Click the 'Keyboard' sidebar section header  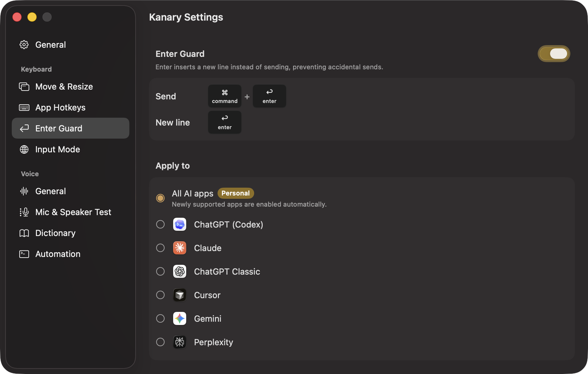click(36, 69)
